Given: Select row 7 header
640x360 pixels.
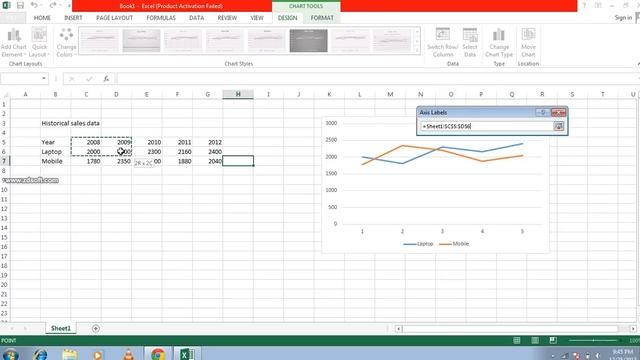Looking at the screenshot, I should 4,161.
